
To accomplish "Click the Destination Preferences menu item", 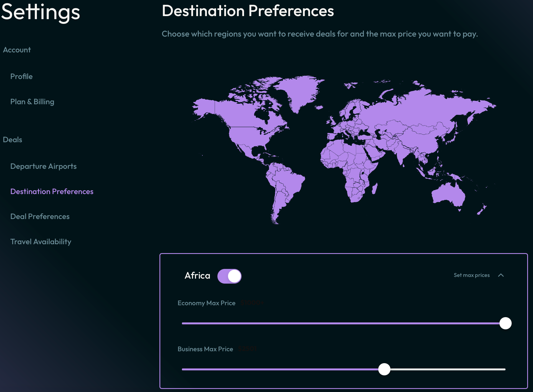I will (52, 191).
